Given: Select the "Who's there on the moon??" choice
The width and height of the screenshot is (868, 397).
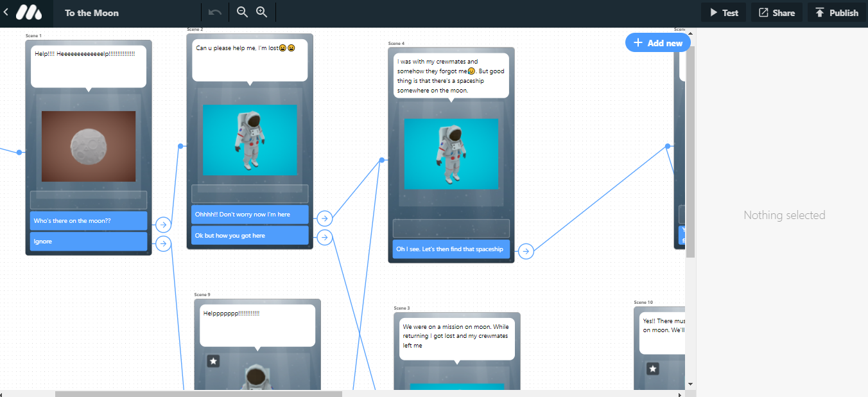Looking at the screenshot, I should (x=89, y=221).
